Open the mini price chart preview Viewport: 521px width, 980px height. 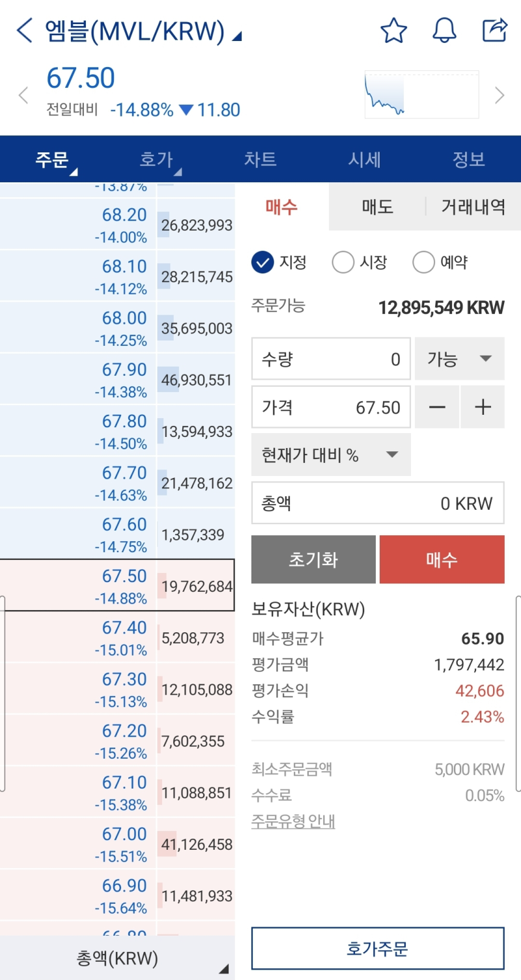tap(421, 95)
